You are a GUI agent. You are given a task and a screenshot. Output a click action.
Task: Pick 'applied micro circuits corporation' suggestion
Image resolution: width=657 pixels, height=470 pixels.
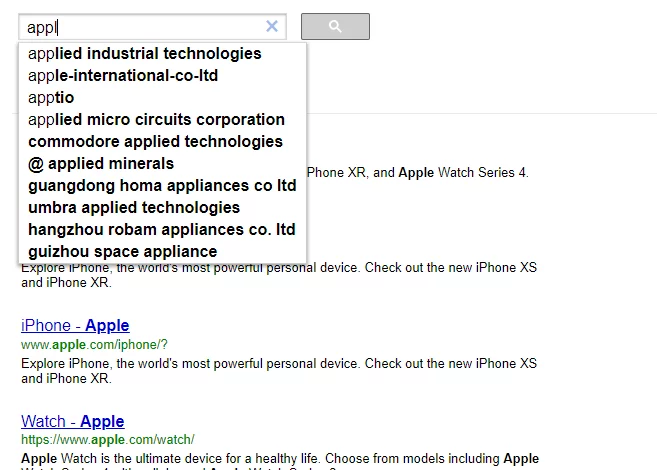pos(156,120)
